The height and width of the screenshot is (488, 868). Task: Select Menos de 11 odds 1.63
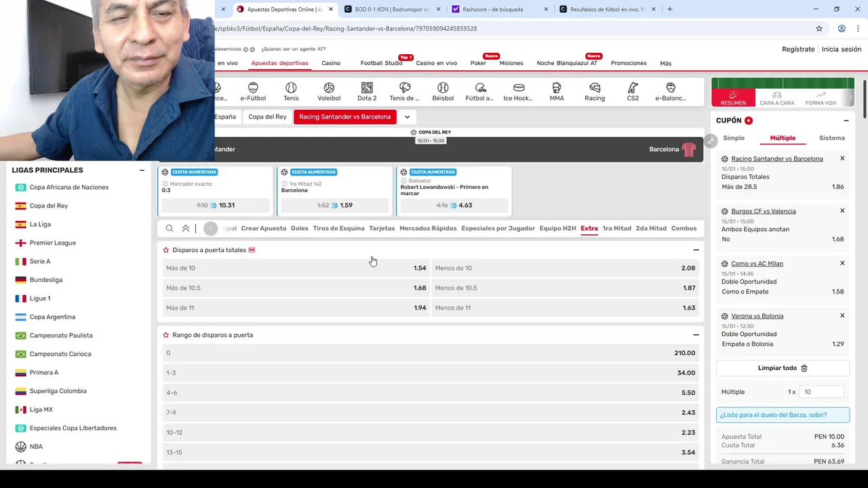click(x=566, y=308)
